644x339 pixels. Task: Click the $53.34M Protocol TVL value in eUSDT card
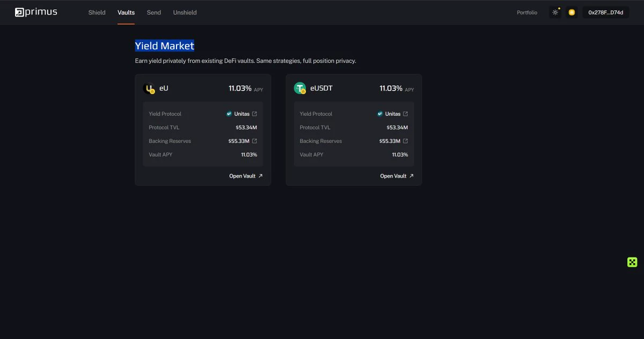(397, 128)
